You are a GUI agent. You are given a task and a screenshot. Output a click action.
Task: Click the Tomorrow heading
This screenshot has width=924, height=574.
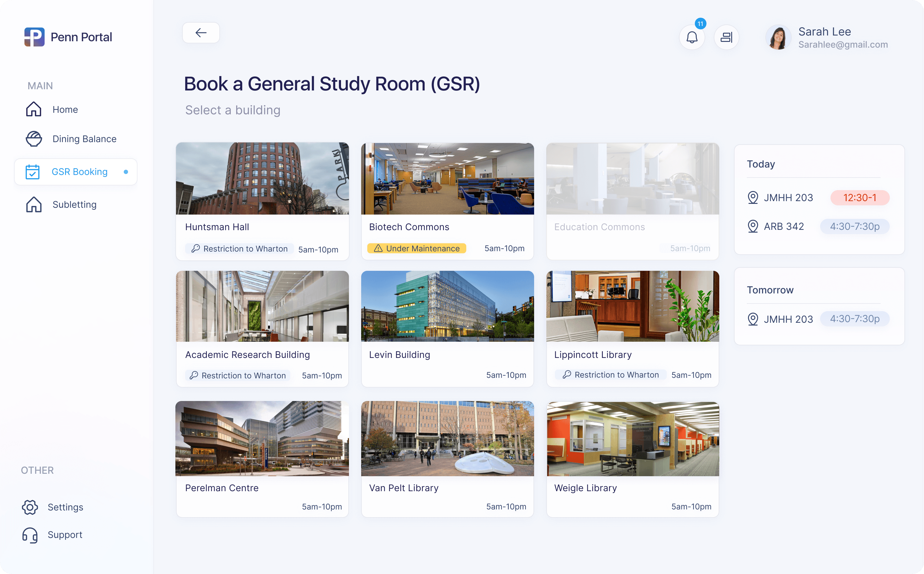[770, 290]
